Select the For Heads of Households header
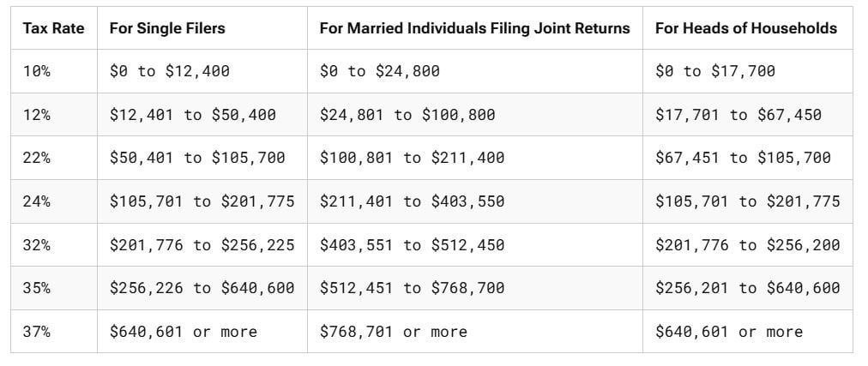This screenshot has width=868, height=366. (745, 28)
